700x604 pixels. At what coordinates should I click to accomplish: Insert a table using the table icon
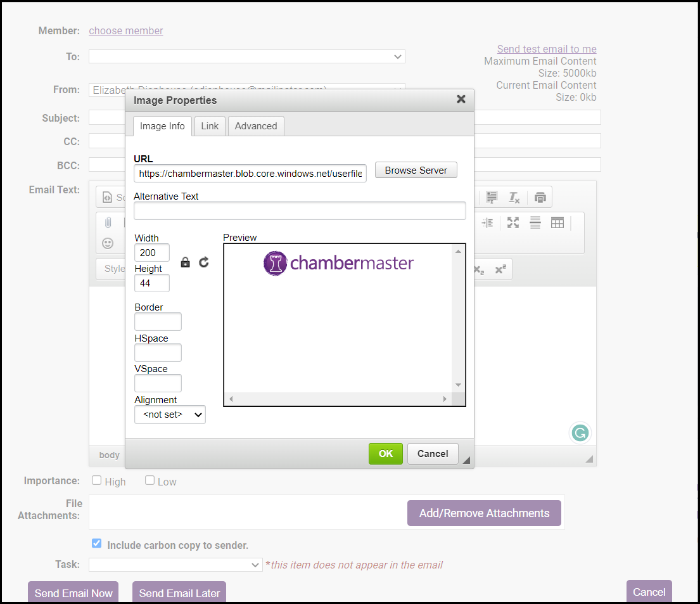[x=557, y=222]
